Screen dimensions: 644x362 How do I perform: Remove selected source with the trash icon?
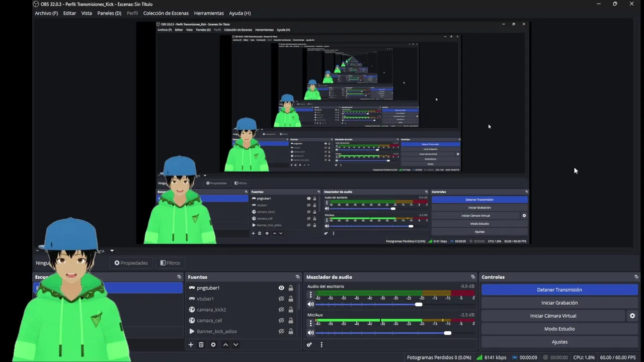[201, 345]
